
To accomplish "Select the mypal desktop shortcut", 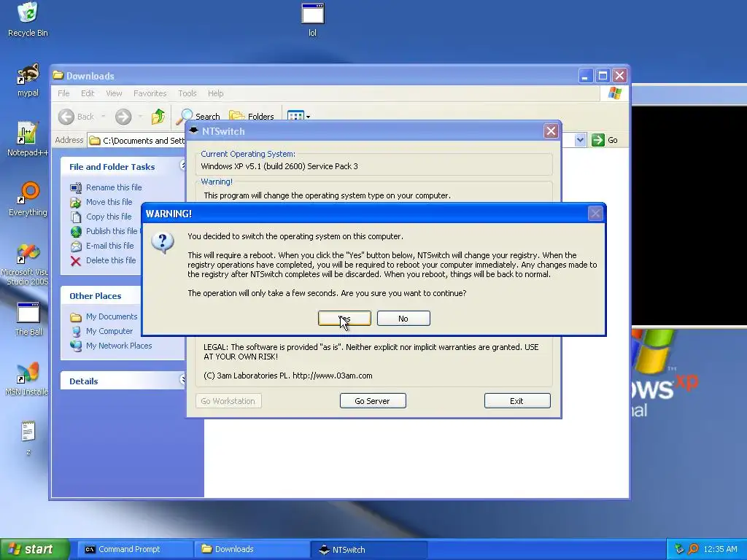I will pyautogui.click(x=28, y=80).
